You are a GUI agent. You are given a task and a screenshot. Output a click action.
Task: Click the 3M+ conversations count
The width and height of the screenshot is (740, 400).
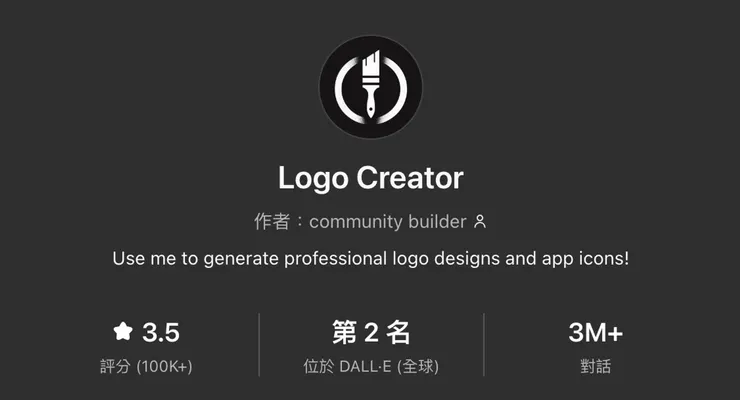(x=596, y=332)
